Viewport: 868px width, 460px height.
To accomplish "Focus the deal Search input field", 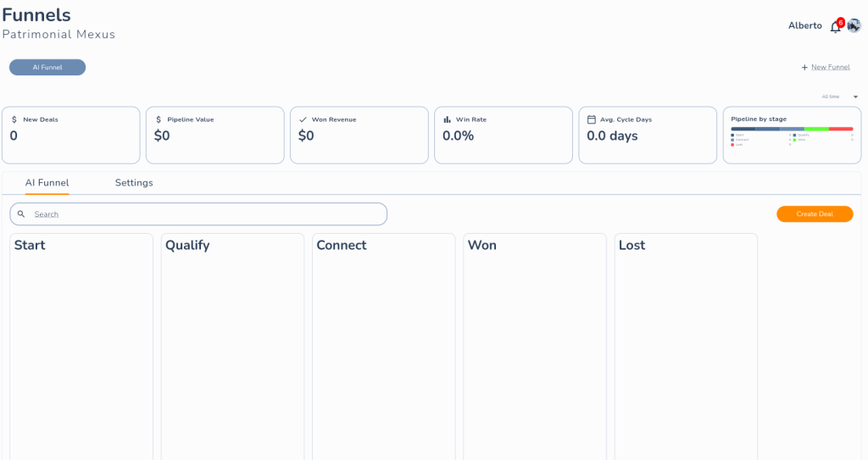I will click(203, 214).
